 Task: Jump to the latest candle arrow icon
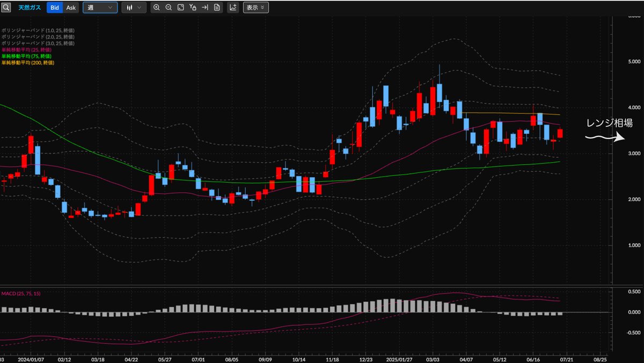point(204,8)
